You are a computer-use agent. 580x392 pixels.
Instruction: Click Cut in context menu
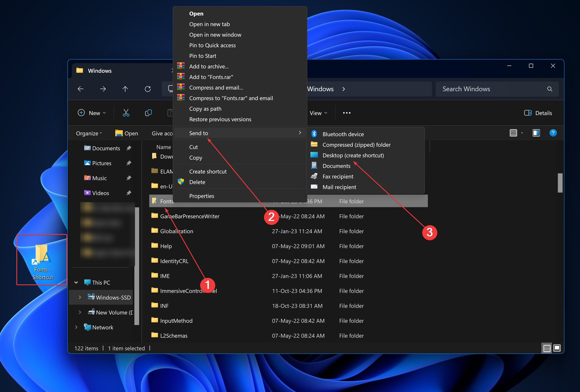tap(240, 147)
